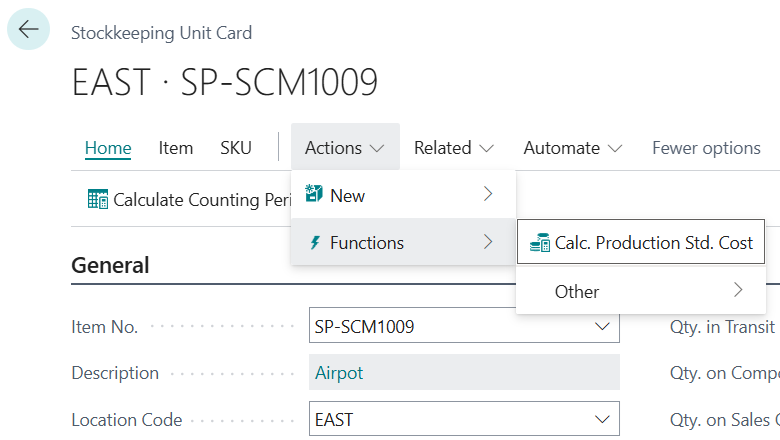Click the General section heading
Screen dimensions: 780x440
click(110, 265)
